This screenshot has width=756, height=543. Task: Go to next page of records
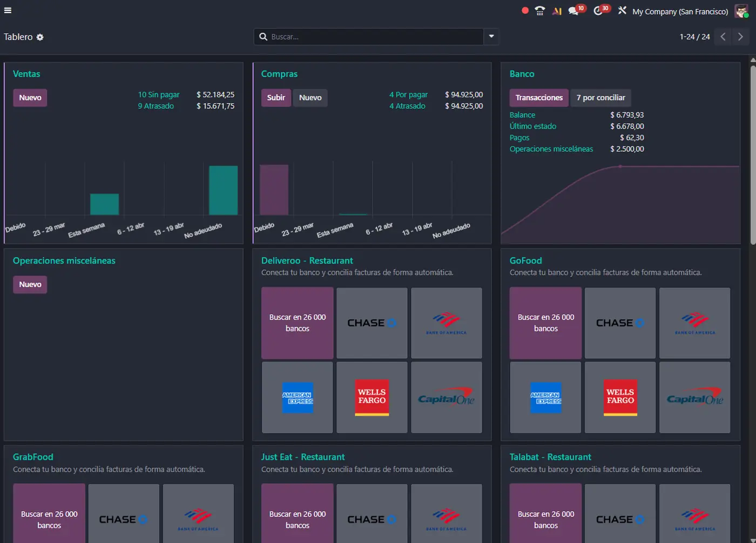coord(740,37)
